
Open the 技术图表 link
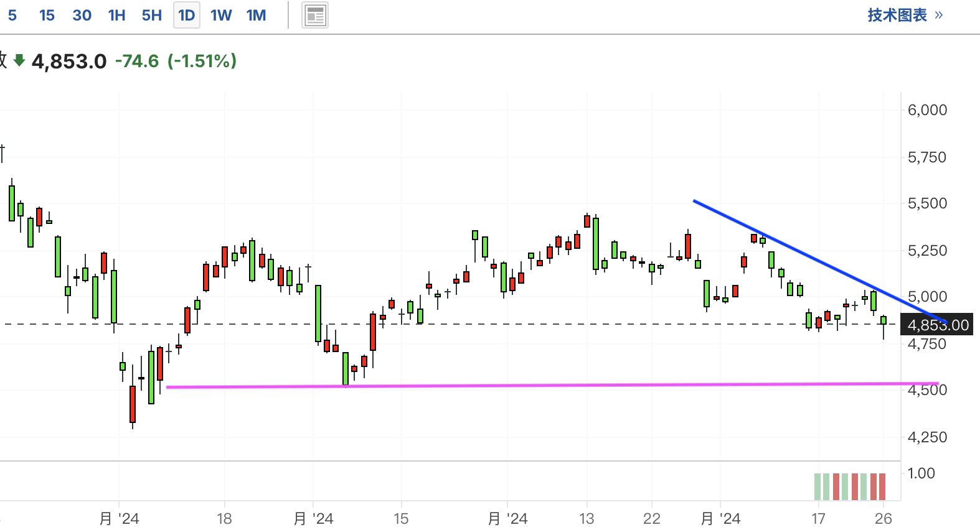(905, 15)
